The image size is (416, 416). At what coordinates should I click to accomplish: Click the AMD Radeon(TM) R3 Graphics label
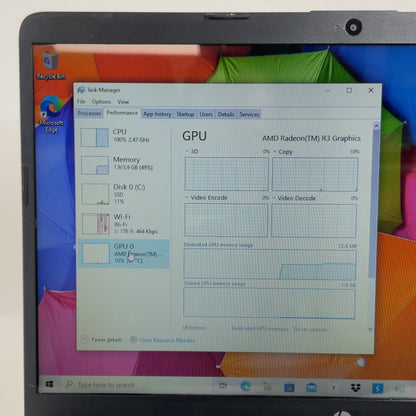pyautogui.click(x=311, y=138)
